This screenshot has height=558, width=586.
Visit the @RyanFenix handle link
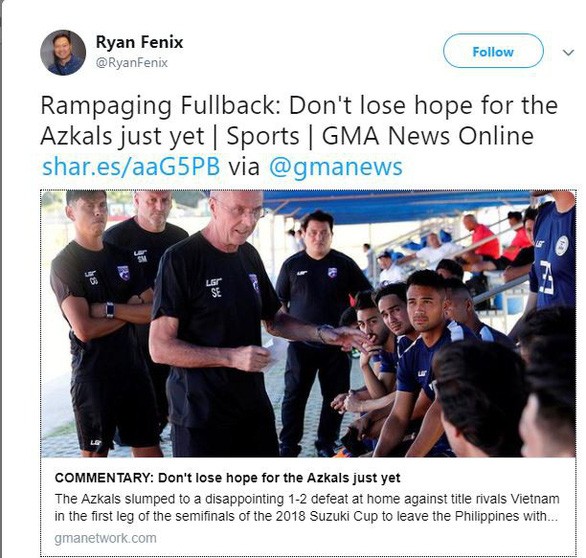click(x=132, y=62)
